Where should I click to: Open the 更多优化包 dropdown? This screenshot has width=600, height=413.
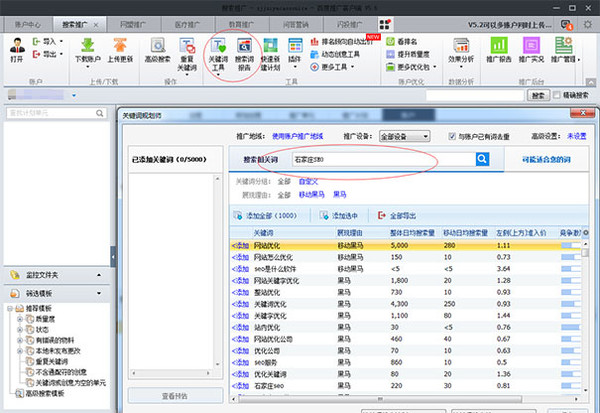tap(411, 67)
